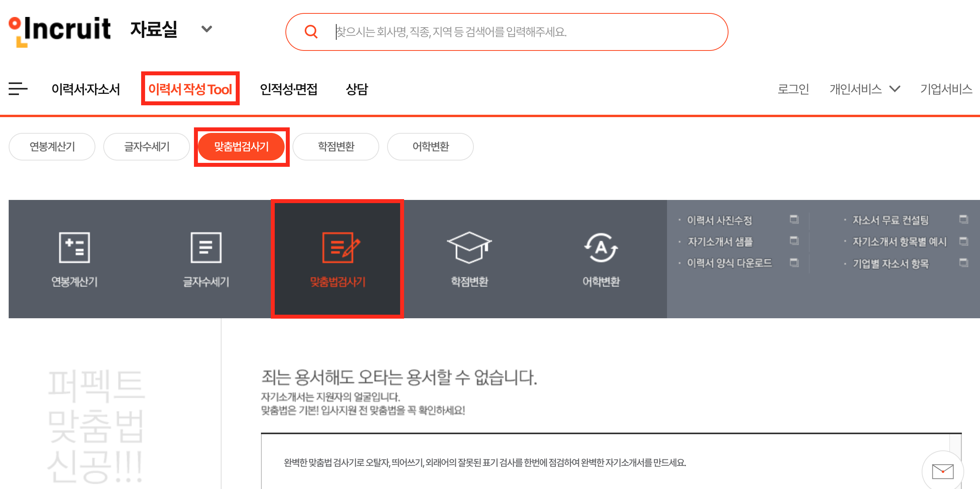The height and width of the screenshot is (489, 980).
Task: Open new-window icon beside 이력서 사진수정
Action: tap(794, 219)
